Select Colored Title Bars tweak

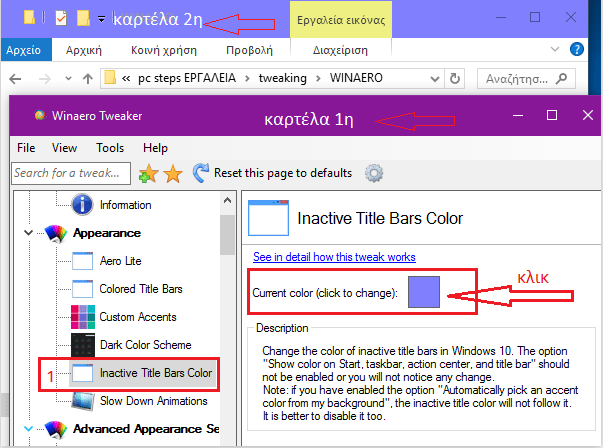[141, 289]
